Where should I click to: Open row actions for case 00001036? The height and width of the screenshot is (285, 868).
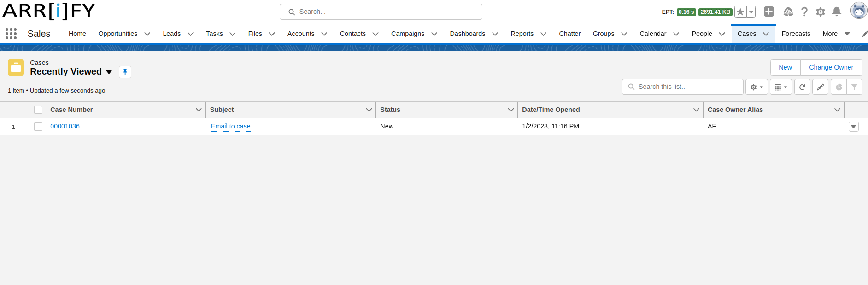pos(854,127)
